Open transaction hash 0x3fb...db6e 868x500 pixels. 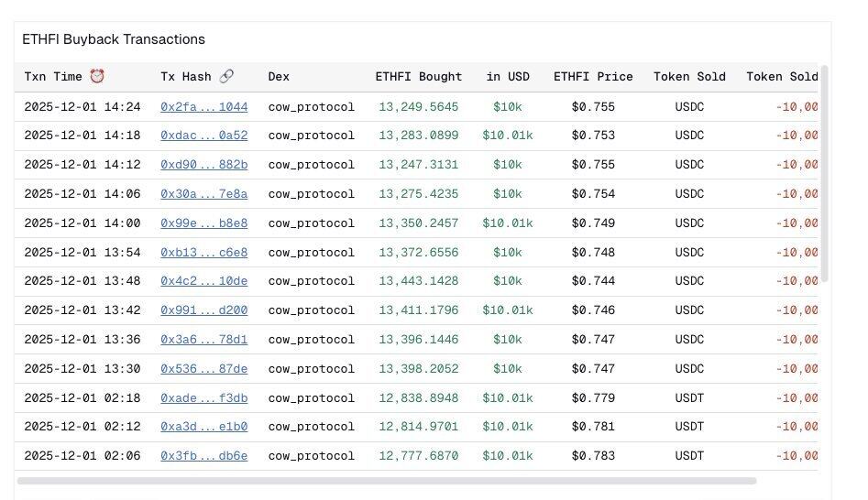pos(203,456)
